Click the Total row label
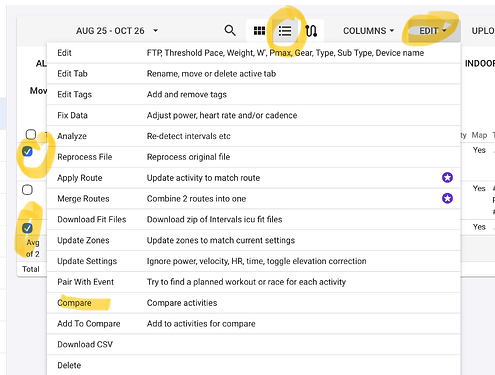 [x=31, y=269]
